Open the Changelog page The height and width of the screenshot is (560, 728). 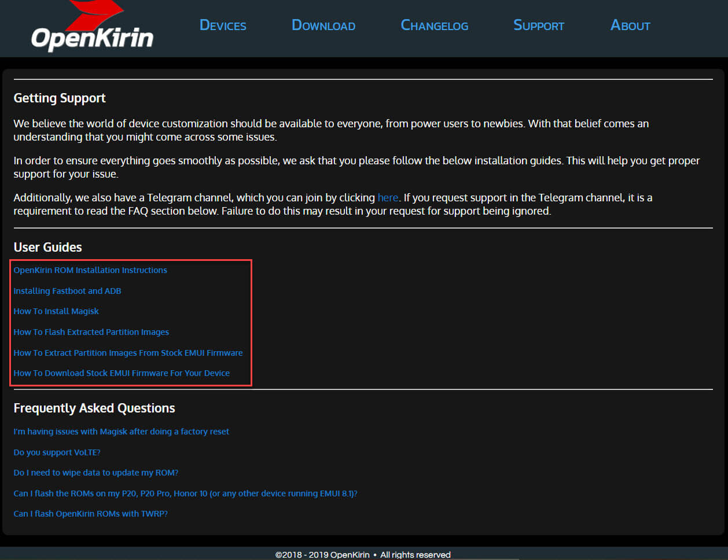coord(435,25)
